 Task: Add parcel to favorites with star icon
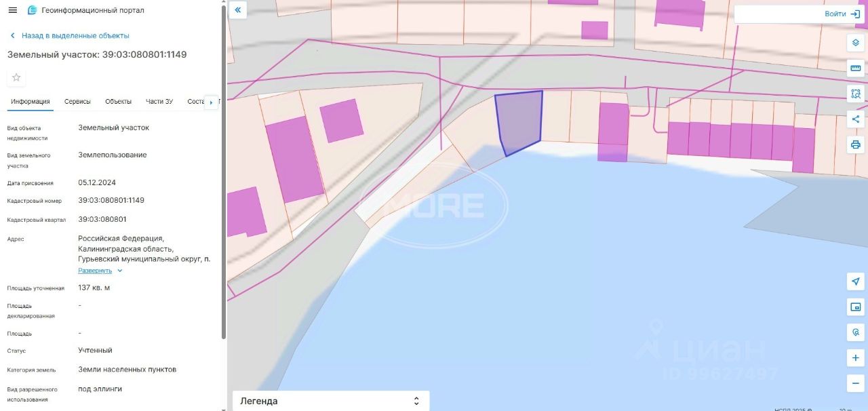coord(16,77)
